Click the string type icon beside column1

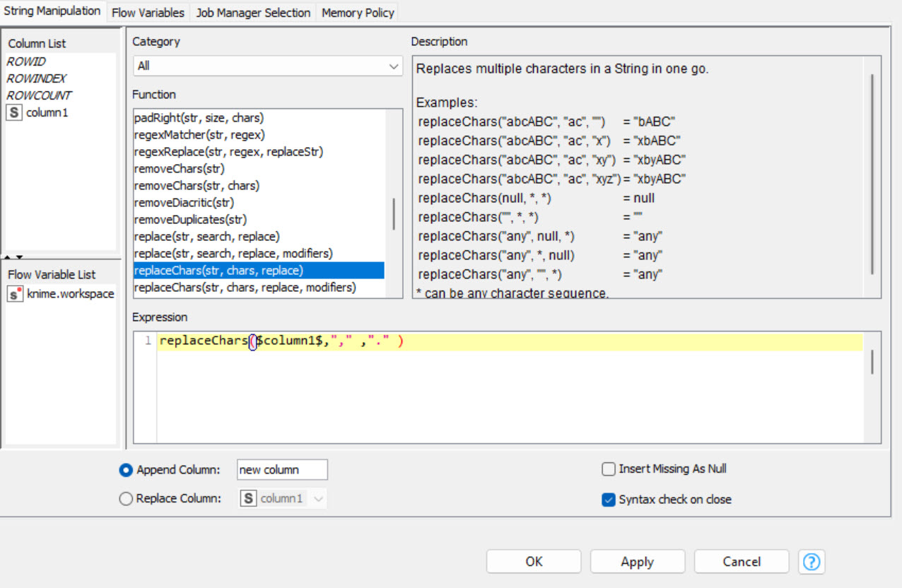tap(13, 112)
